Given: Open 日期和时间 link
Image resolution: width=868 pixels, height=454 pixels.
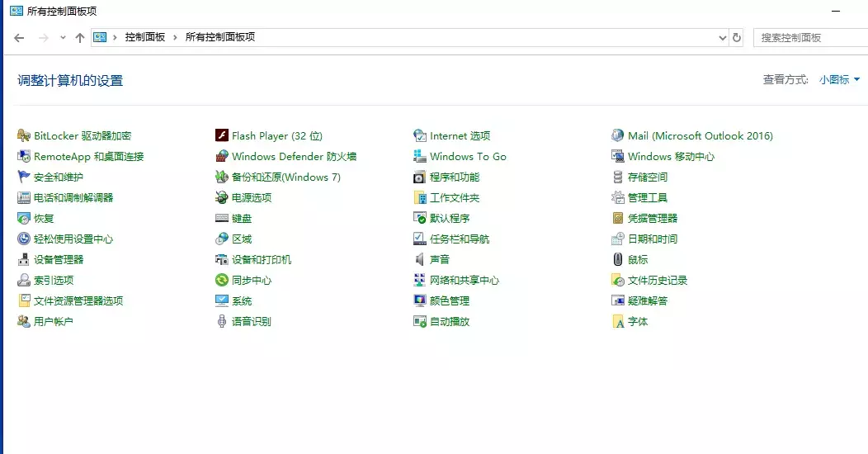Looking at the screenshot, I should 653,239.
